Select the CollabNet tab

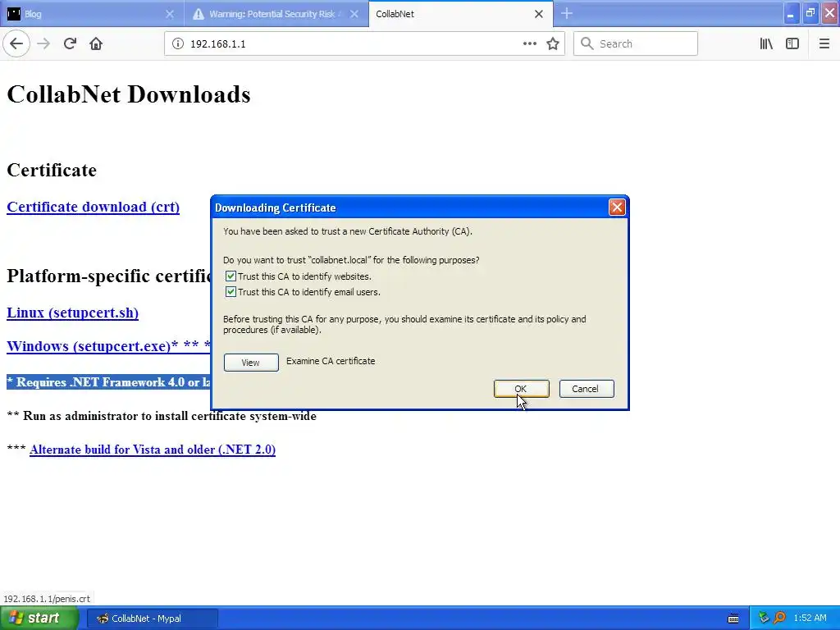coord(461,14)
